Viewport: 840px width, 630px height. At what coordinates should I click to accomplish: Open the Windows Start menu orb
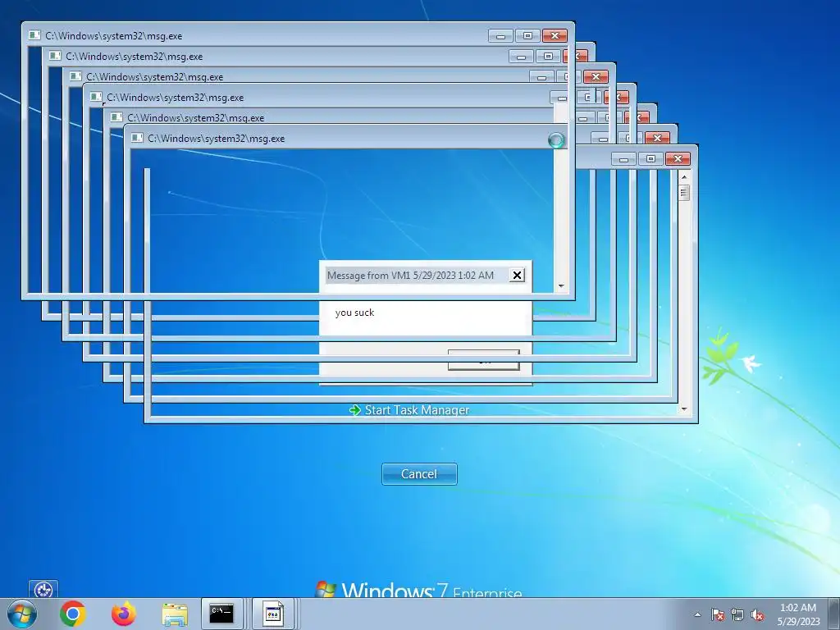coord(22,614)
